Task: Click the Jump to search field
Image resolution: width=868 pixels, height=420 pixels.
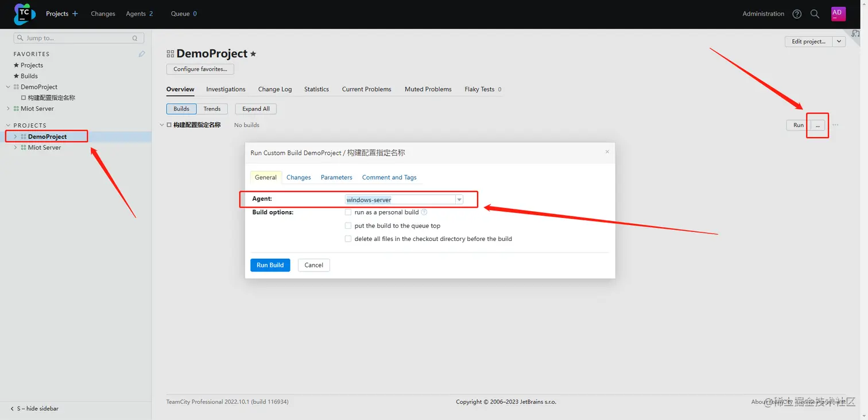Action: [79, 38]
